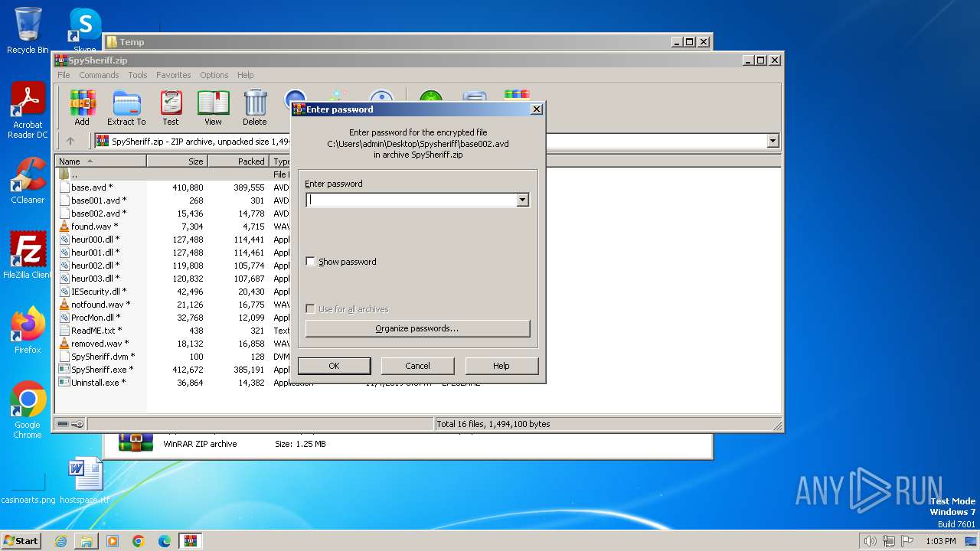Image resolution: width=980 pixels, height=551 pixels.
Task: Open Acrobat Reader DC desktop icon
Action: [x=28, y=110]
